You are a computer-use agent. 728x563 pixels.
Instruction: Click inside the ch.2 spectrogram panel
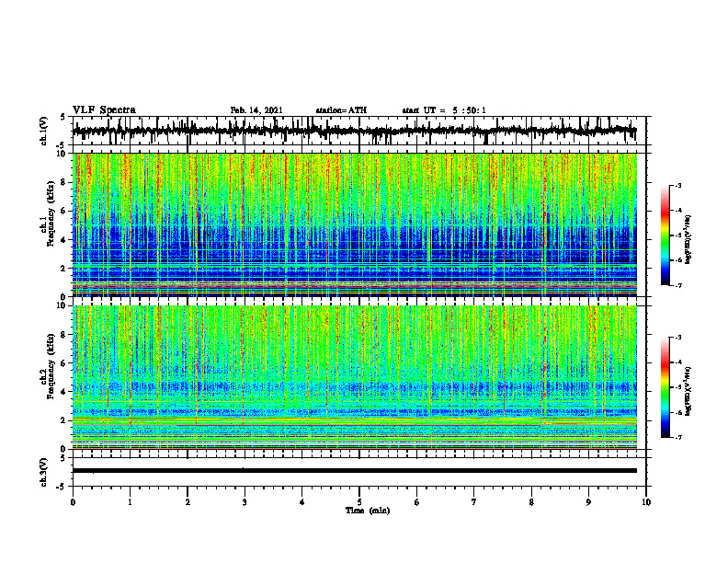[355, 377]
